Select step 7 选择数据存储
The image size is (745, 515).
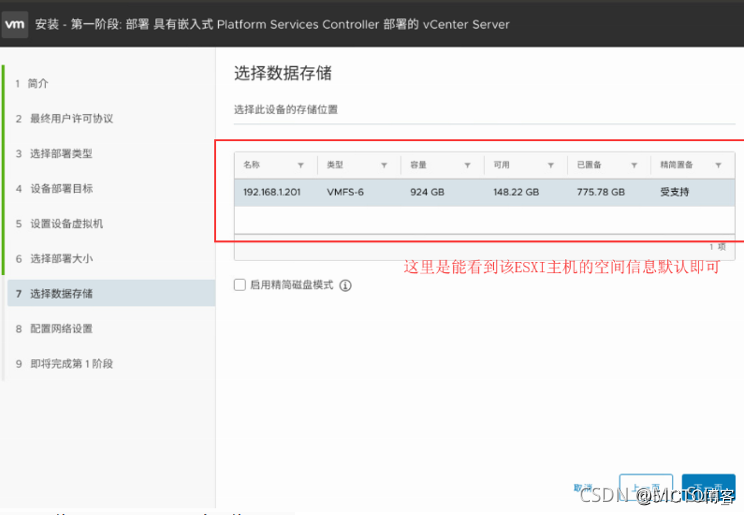111,294
